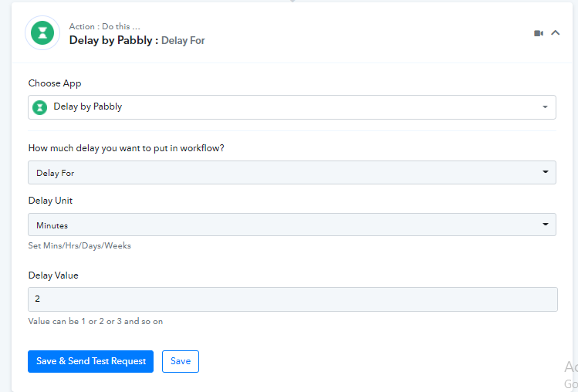578x392 pixels.
Task: Open the video tutorial camera icon
Action: point(539,33)
